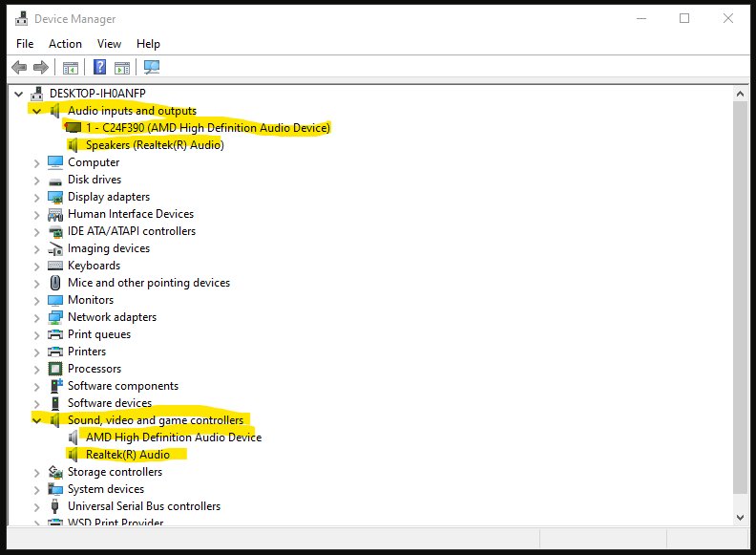Select the Storage controllers label
Viewport: 756px width, 555px height.
[115, 472]
